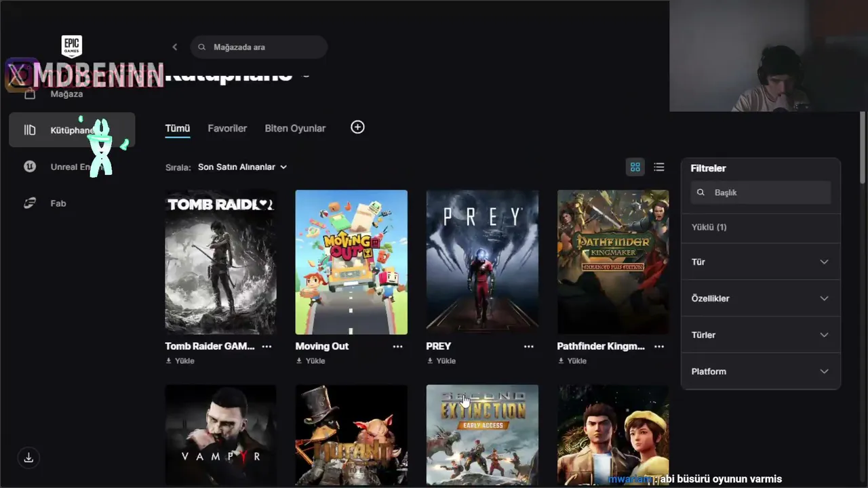Open the PREY cover thumbnail

482,262
